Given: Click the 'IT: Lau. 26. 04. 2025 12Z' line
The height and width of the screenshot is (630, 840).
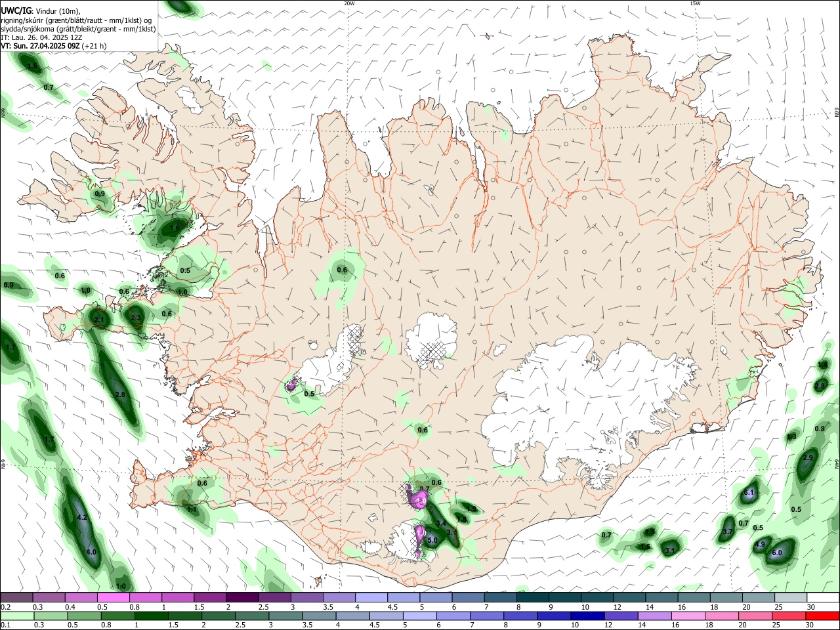Looking at the screenshot, I should click(41, 37).
